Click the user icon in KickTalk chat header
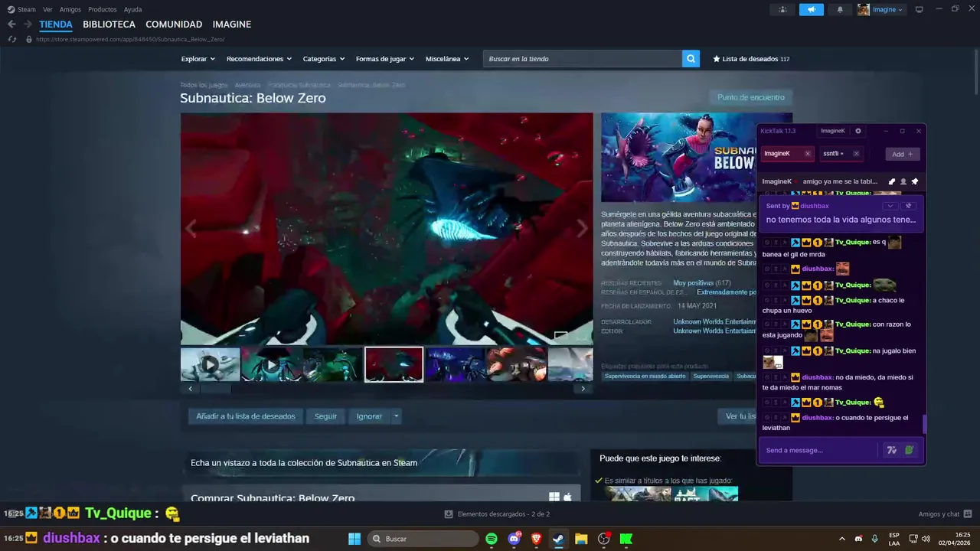This screenshot has height=551, width=980. 903,181
